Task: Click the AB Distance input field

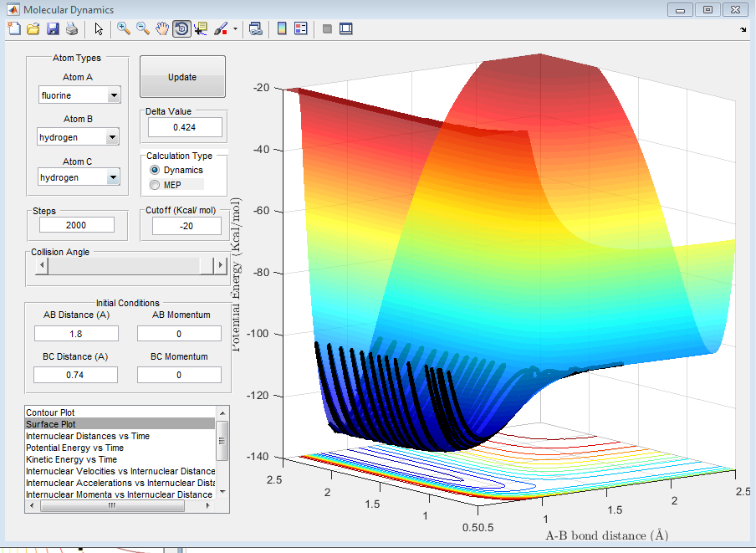Action: tap(76, 334)
